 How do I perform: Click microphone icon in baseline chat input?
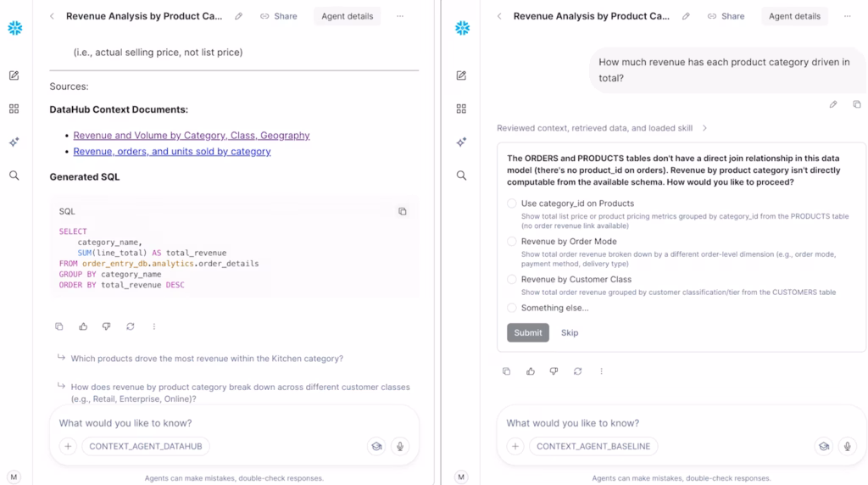[x=847, y=446]
